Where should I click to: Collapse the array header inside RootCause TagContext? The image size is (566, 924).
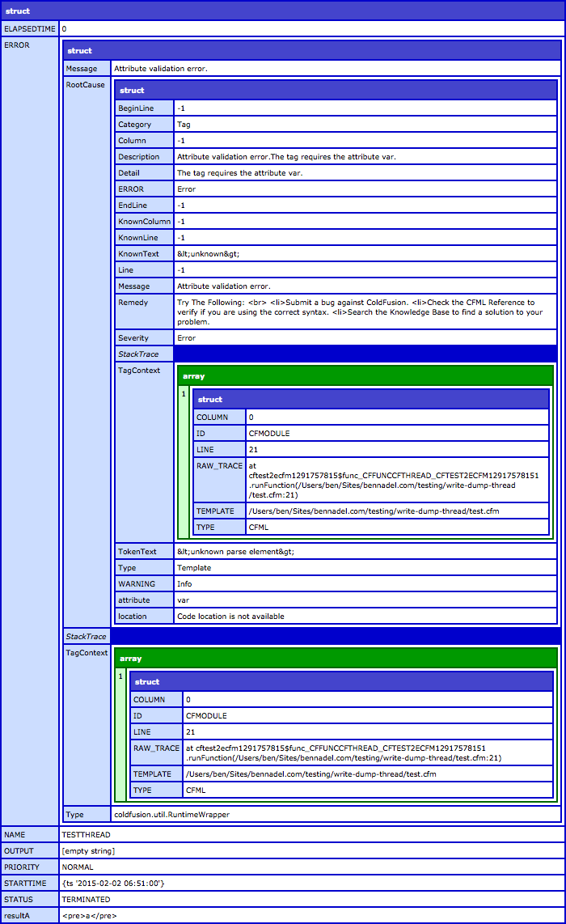[x=365, y=375]
